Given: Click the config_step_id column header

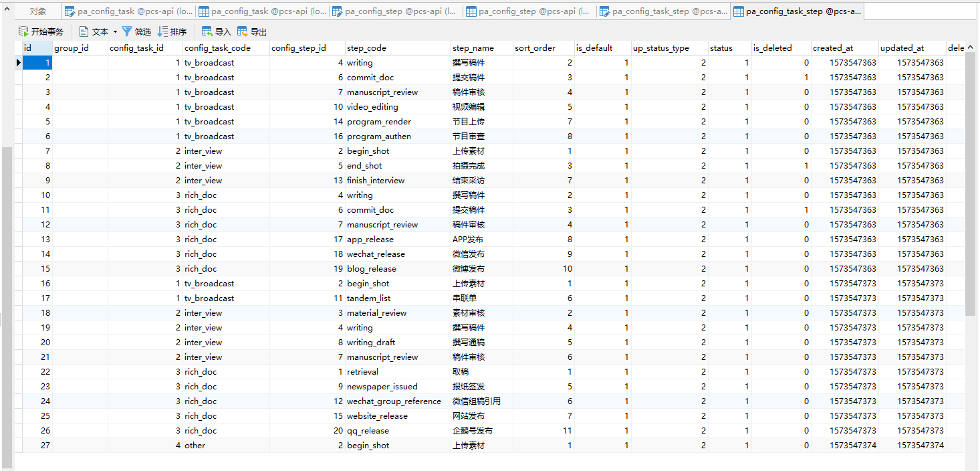Looking at the screenshot, I should click(308, 48).
